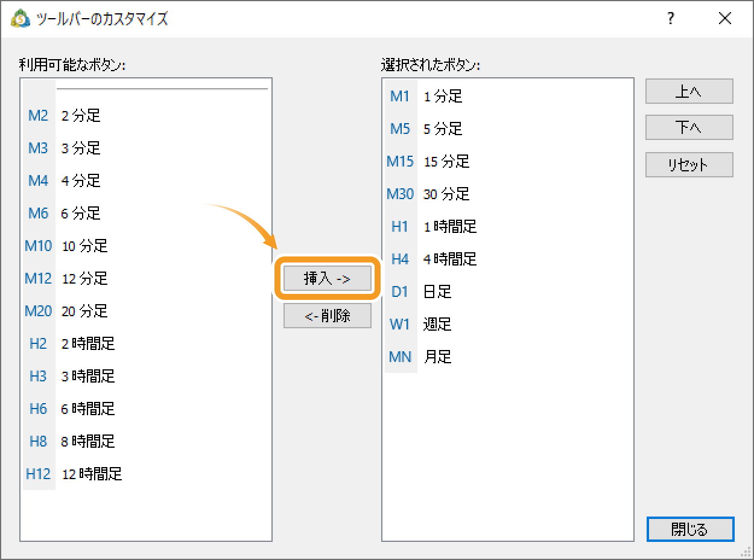Pick the 5 分足 label in selected list
The image size is (754, 560).
pyautogui.click(x=443, y=129)
